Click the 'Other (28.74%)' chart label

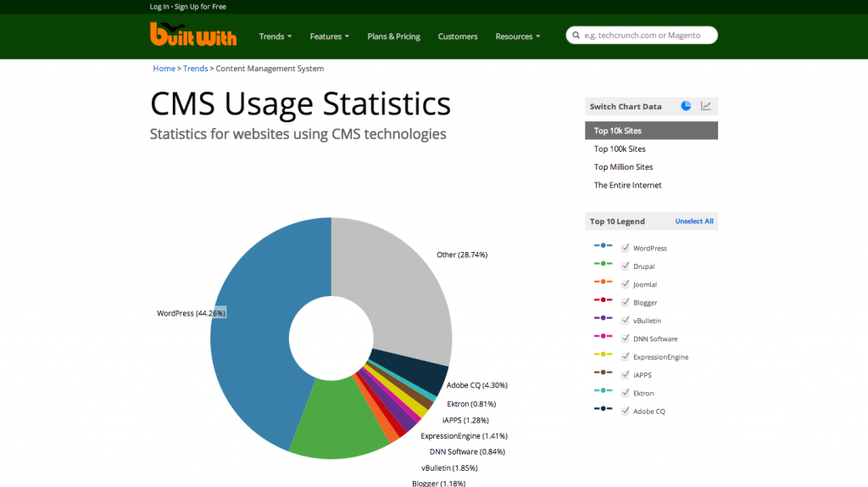[462, 255]
